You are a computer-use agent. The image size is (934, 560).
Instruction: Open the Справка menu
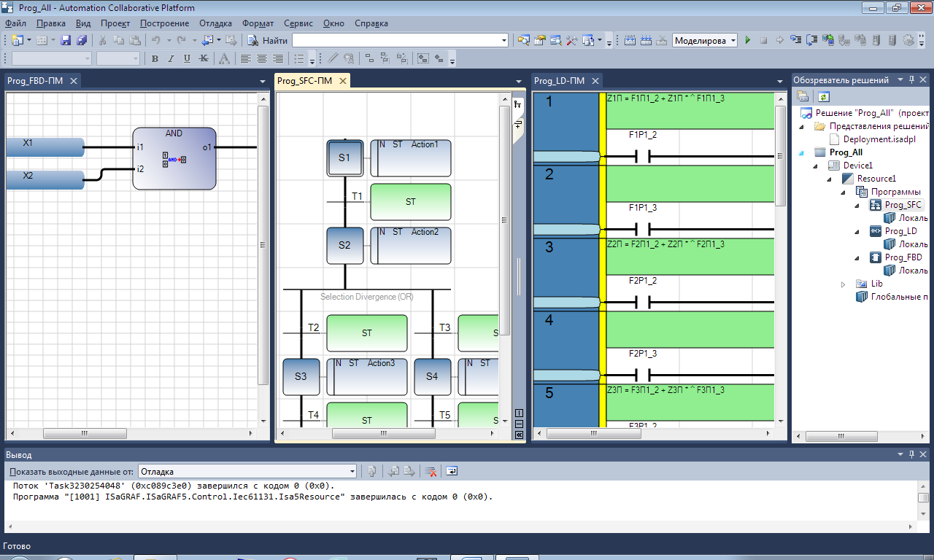point(371,23)
